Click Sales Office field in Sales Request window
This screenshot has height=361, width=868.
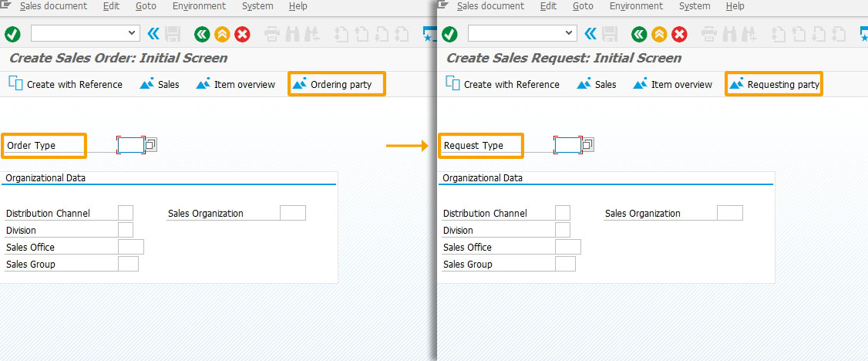(x=568, y=247)
